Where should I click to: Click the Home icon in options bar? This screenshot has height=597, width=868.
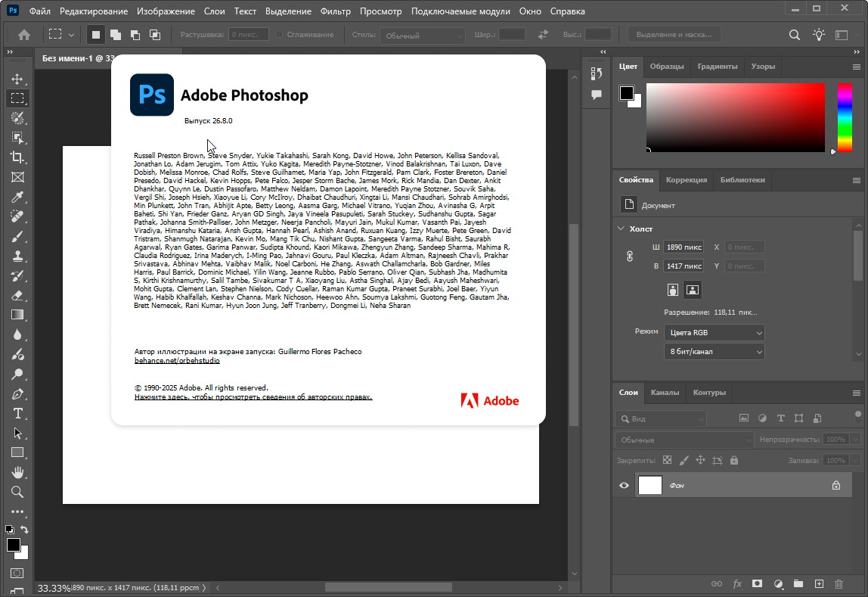23,35
